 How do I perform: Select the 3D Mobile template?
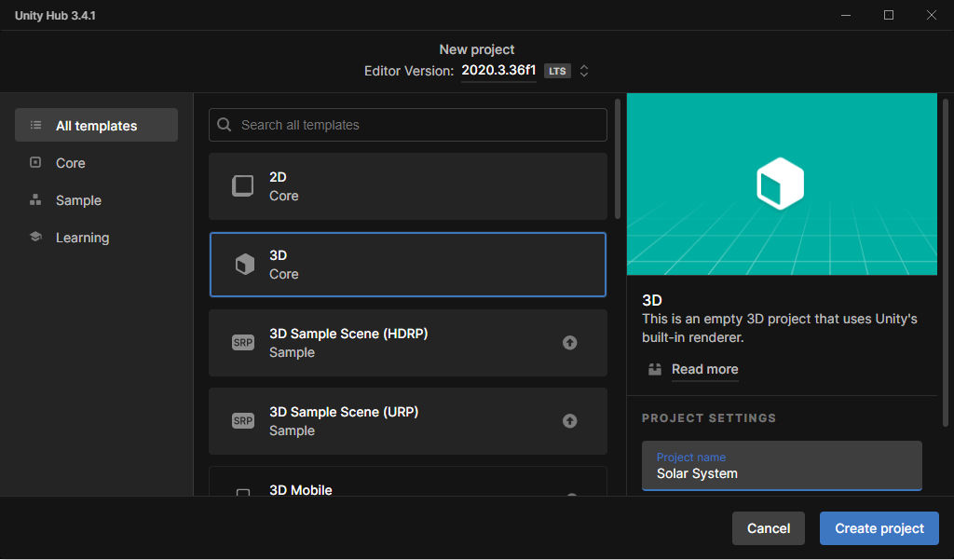(x=408, y=482)
